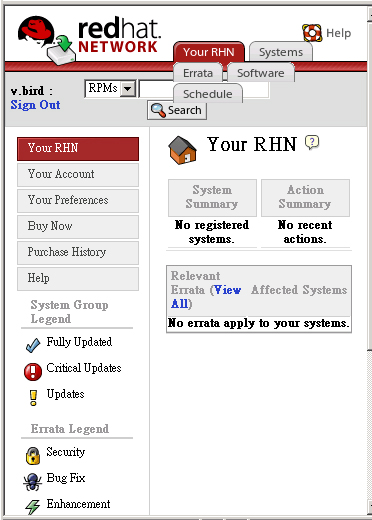Switch to the Systems tab
The image size is (372, 520).
tap(281, 52)
